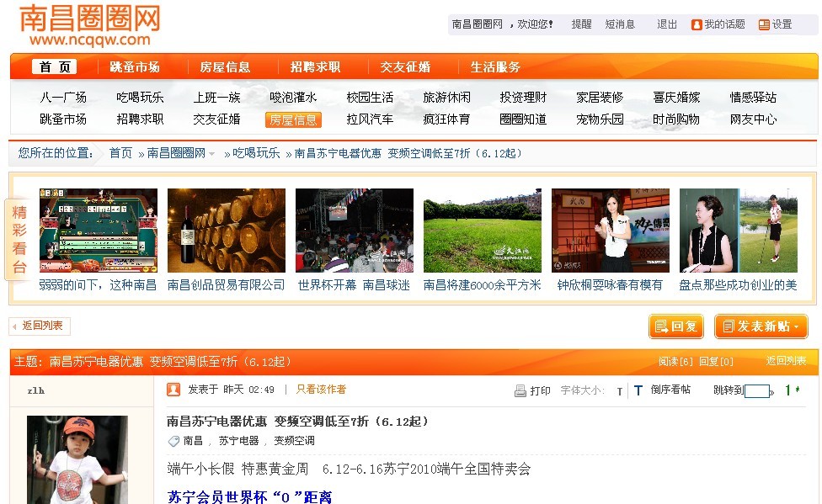Open the 家居装修 forum category
Image resolution: width=822 pixels, height=504 pixels.
600,98
